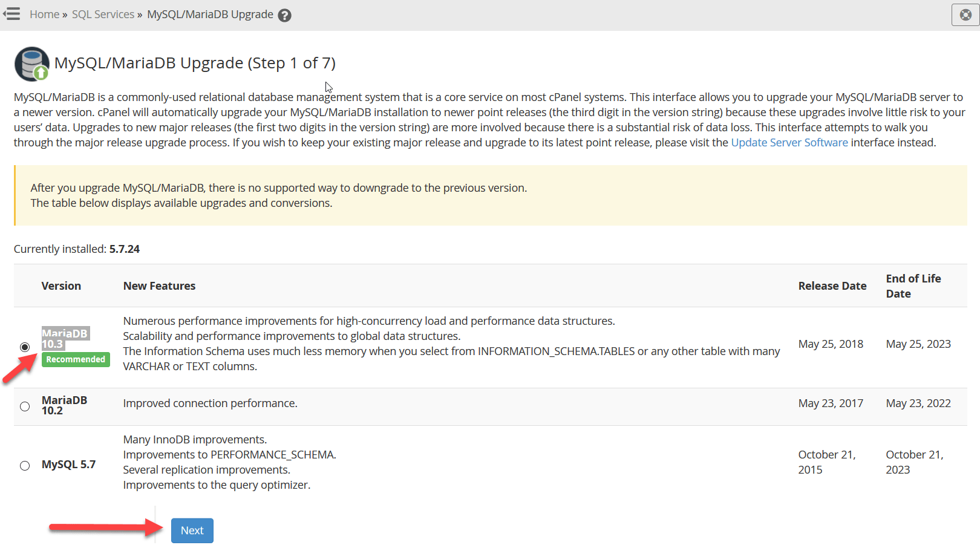Click the May 25, 2023 end date
980x545 pixels.
(x=918, y=344)
